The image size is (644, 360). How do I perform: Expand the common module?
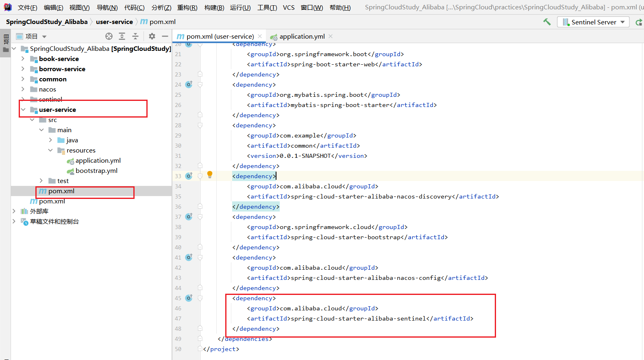point(23,79)
